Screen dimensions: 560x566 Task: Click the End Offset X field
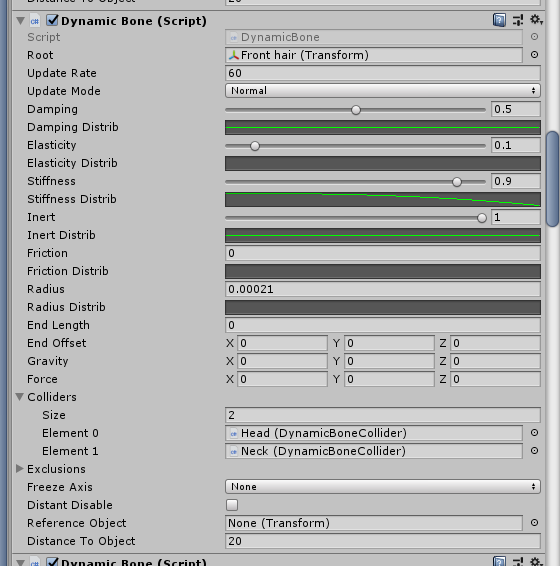(x=282, y=343)
